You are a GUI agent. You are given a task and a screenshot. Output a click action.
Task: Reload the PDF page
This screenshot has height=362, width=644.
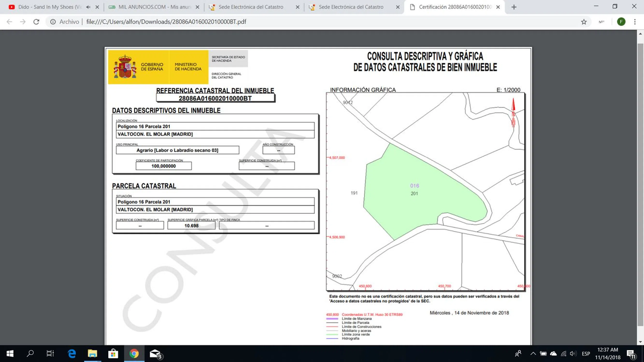tap(36, 22)
